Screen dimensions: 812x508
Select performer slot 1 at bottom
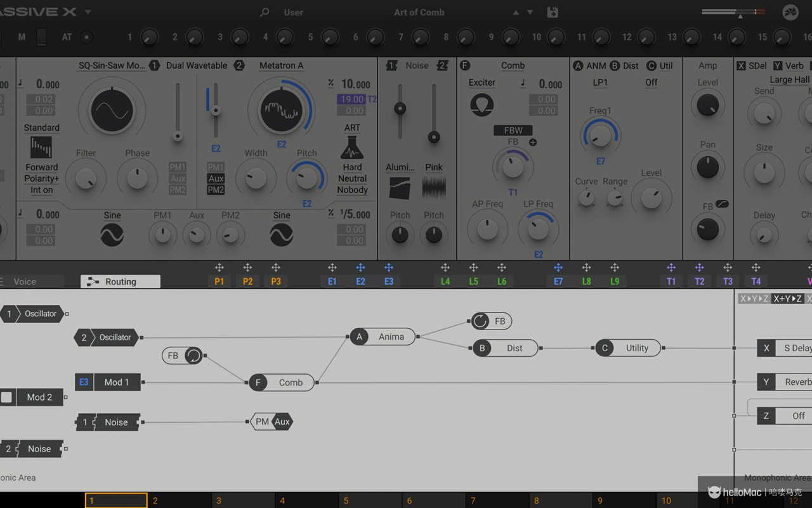tap(116, 500)
